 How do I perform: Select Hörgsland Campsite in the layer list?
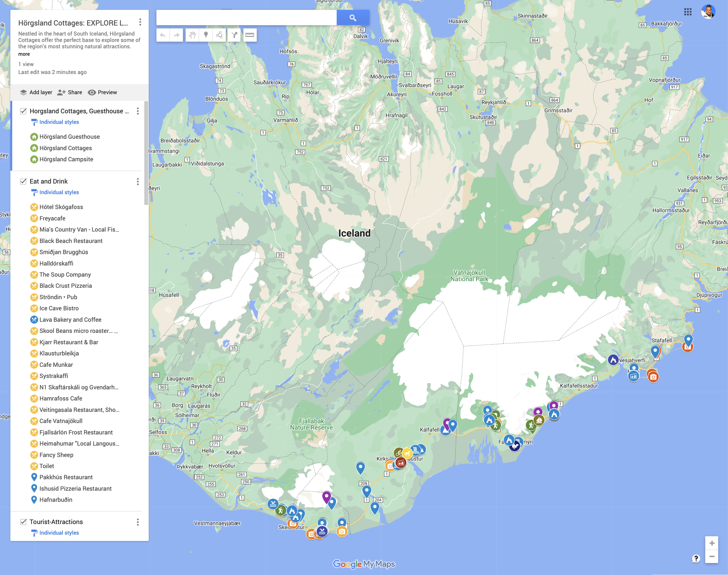click(x=66, y=159)
